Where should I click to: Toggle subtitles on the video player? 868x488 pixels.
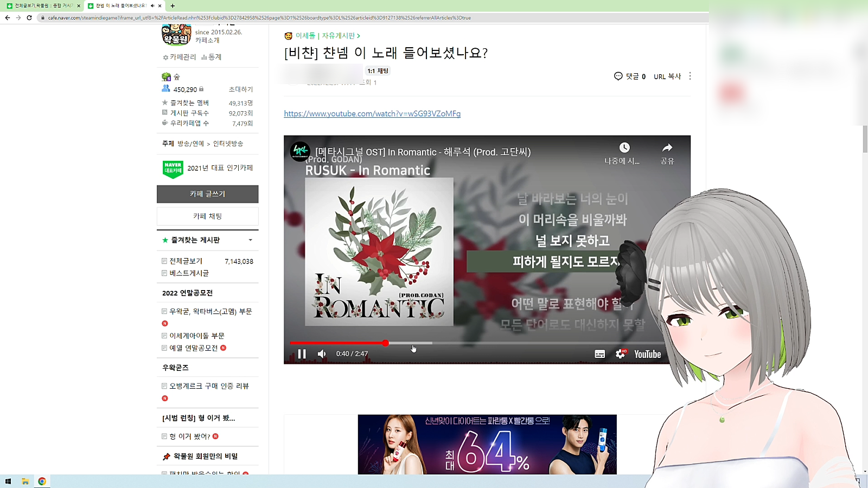point(599,354)
